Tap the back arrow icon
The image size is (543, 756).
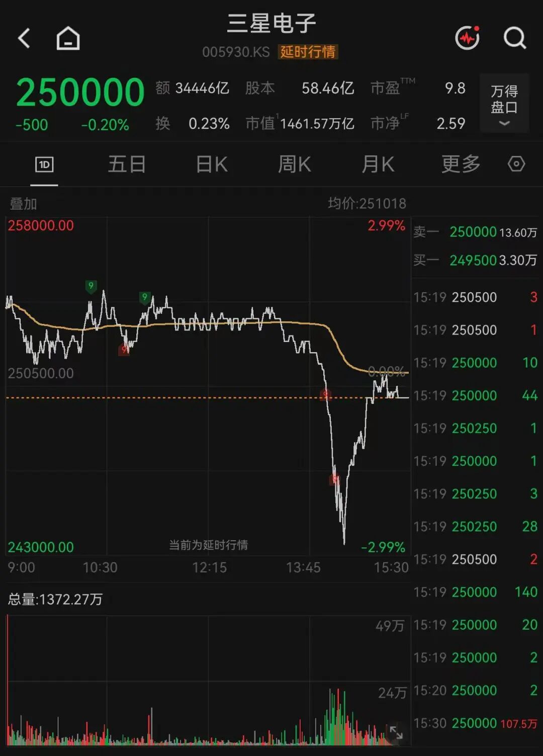(24, 38)
